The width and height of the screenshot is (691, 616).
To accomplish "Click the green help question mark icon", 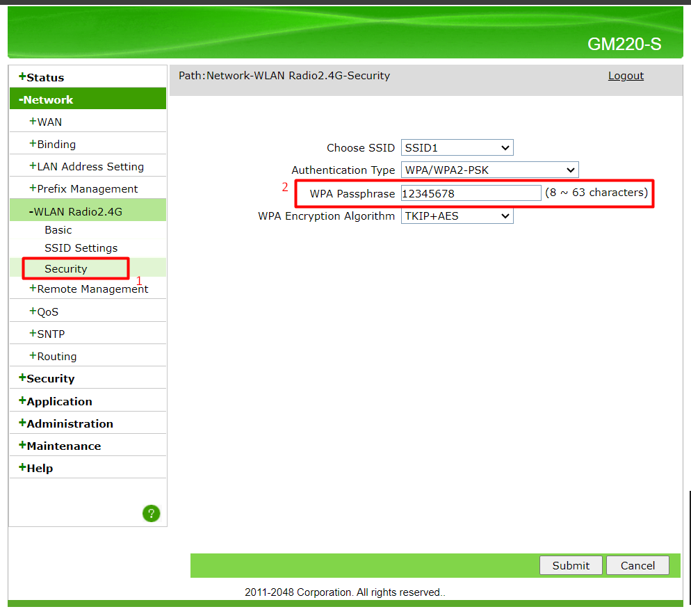I will click(x=151, y=514).
